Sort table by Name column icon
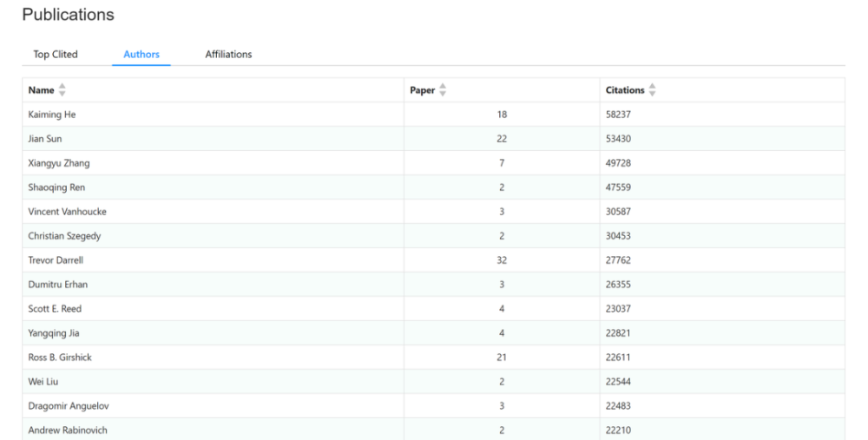Screen dimensions: 868x440 click(x=62, y=90)
